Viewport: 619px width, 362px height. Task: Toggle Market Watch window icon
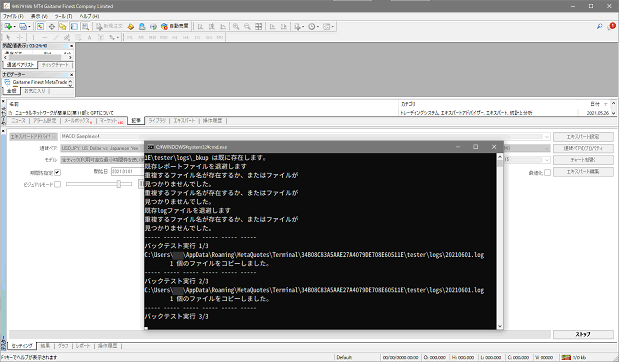tap(40, 26)
